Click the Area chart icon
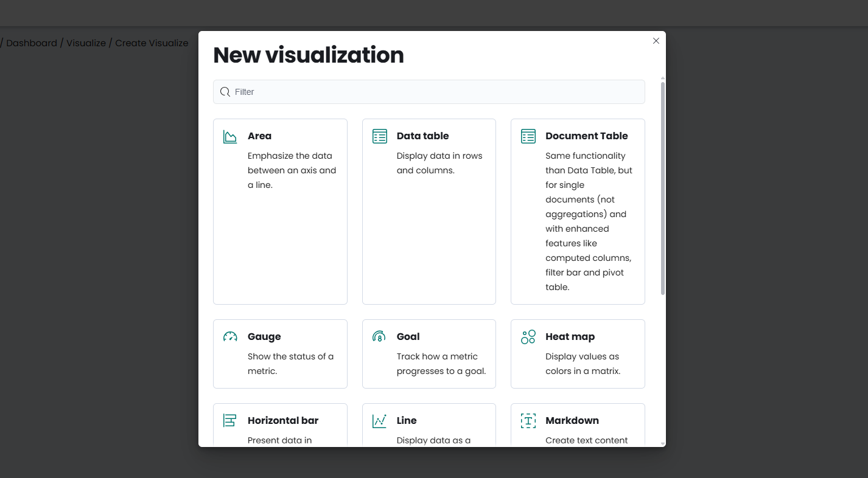The image size is (868, 478). coord(230,136)
